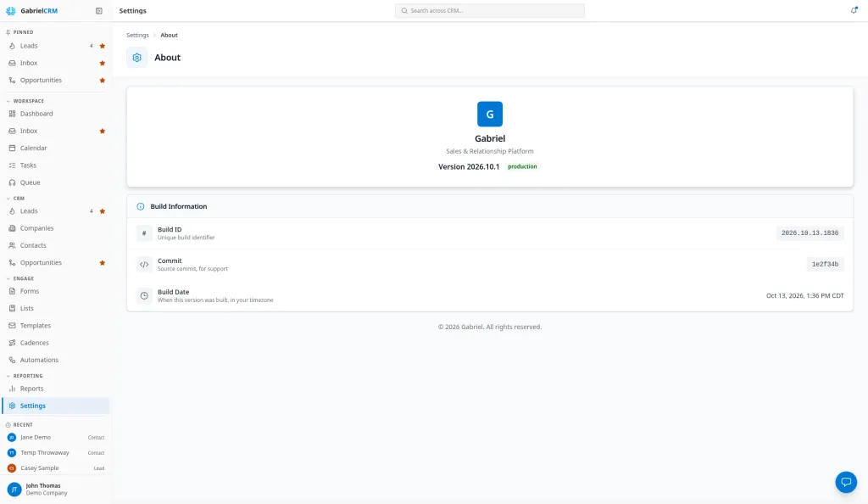This screenshot has width=868, height=504.
Task: Unpin Leads using its star in Pinned
Action: pyautogui.click(x=103, y=46)
